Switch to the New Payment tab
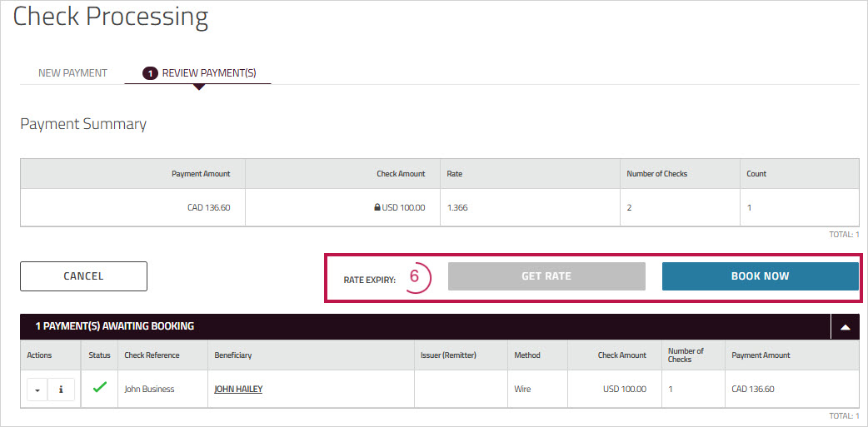This screenshot has height=427, width=868. tap(72, 73)
